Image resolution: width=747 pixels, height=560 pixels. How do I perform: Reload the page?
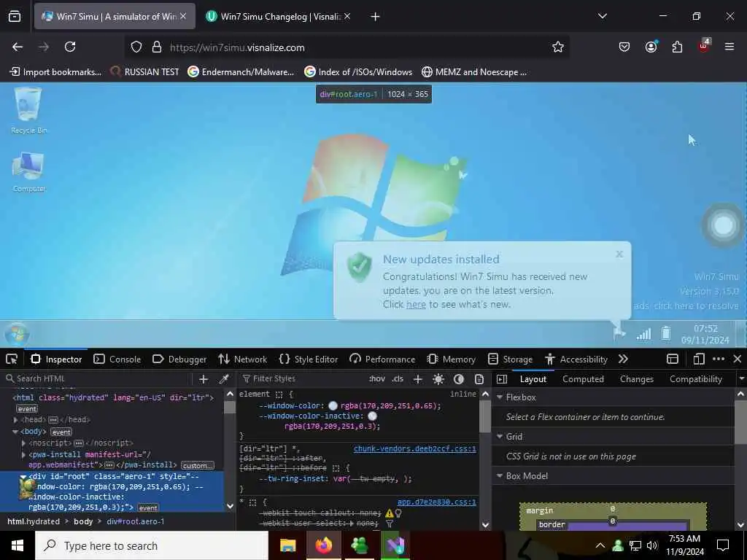(x=70, y=47)
